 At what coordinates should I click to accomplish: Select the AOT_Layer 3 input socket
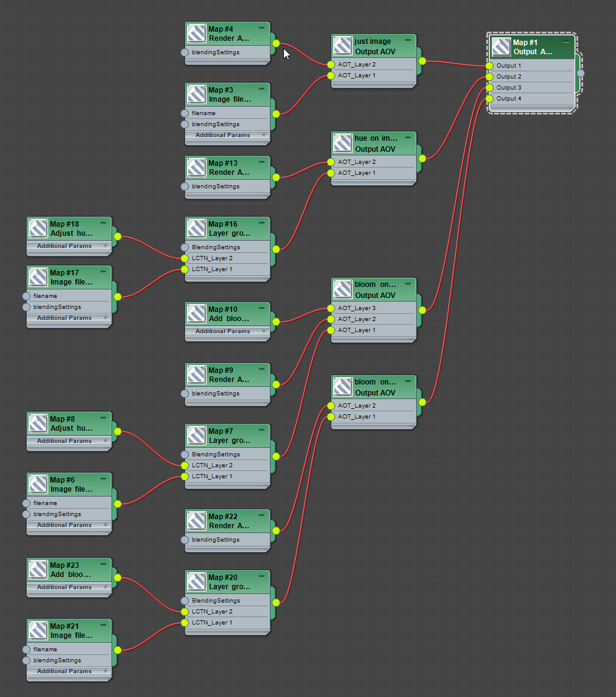(331, 308)
